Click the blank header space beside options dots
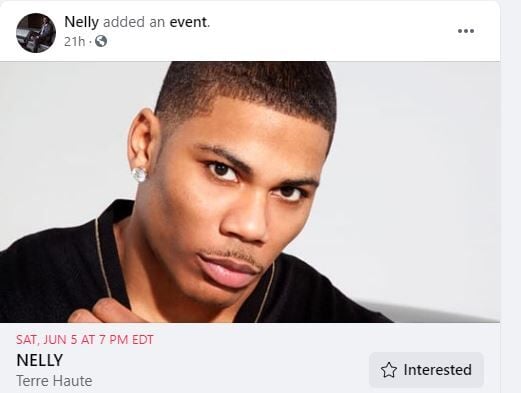This screenshot has width=521, height=393. [333, 31]
